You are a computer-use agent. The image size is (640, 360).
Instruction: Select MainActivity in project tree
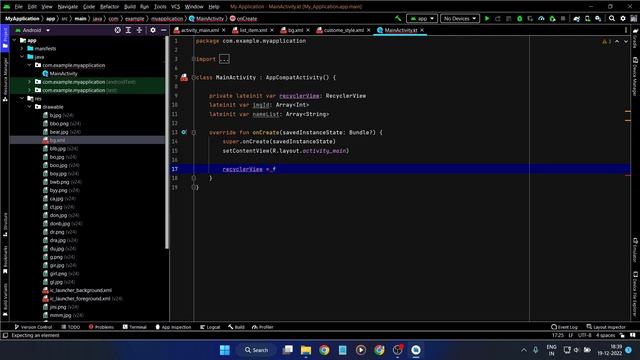click(60, 73)
